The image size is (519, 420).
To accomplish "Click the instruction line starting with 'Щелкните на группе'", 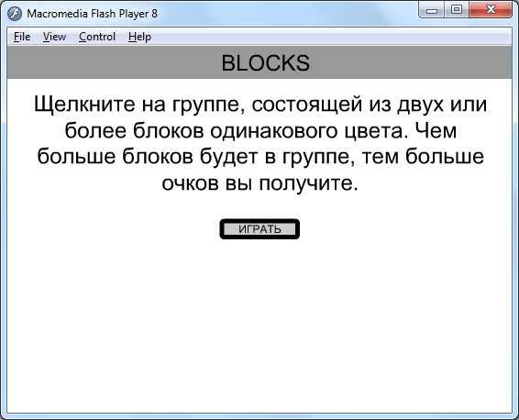I will coord(260,105).
